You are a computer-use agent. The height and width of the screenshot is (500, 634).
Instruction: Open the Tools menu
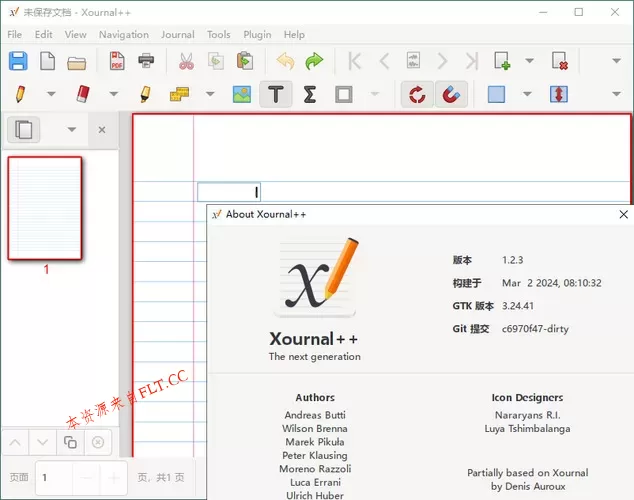[218, 35]
